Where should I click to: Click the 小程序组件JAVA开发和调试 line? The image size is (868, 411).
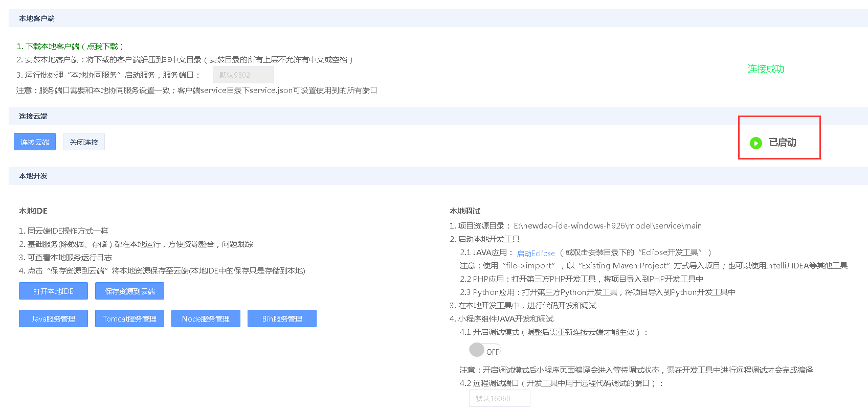pyautogui.click(x=501, y=318)
